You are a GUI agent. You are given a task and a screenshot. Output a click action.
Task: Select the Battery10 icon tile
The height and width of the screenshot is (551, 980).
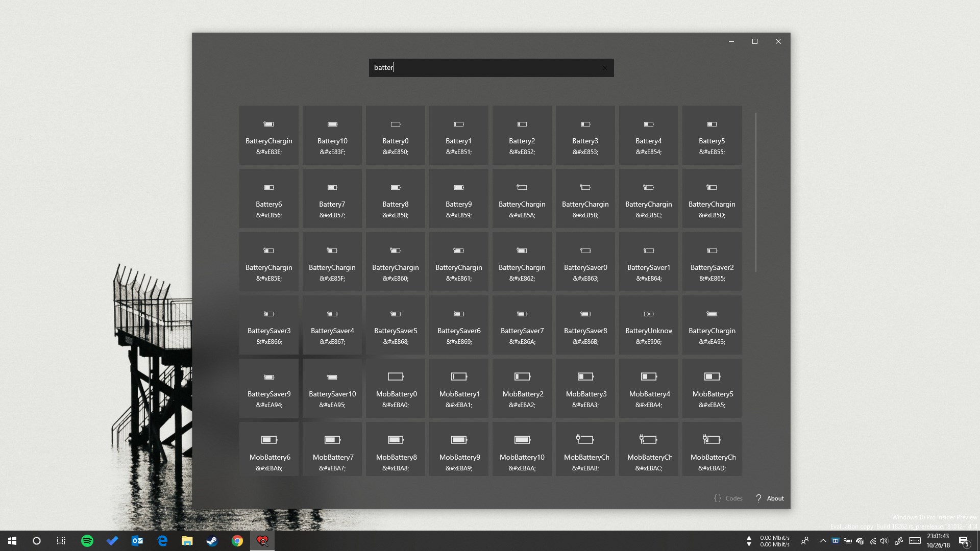tap(332, 135)
